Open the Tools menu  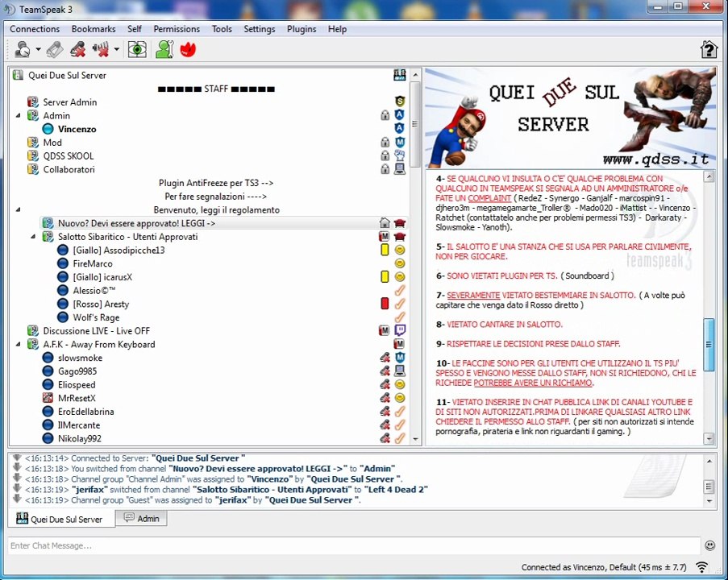[222, 29]
